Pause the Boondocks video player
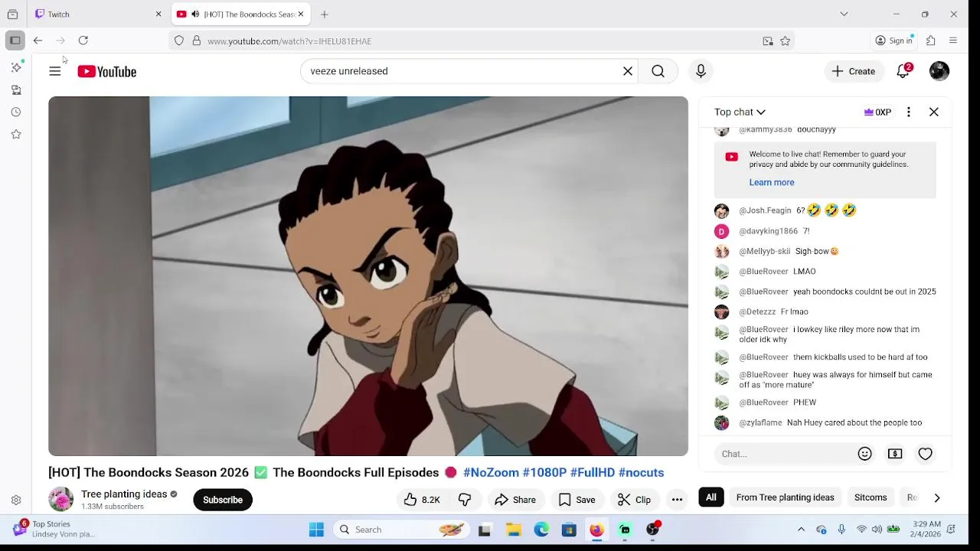 (x=368, y=276)
